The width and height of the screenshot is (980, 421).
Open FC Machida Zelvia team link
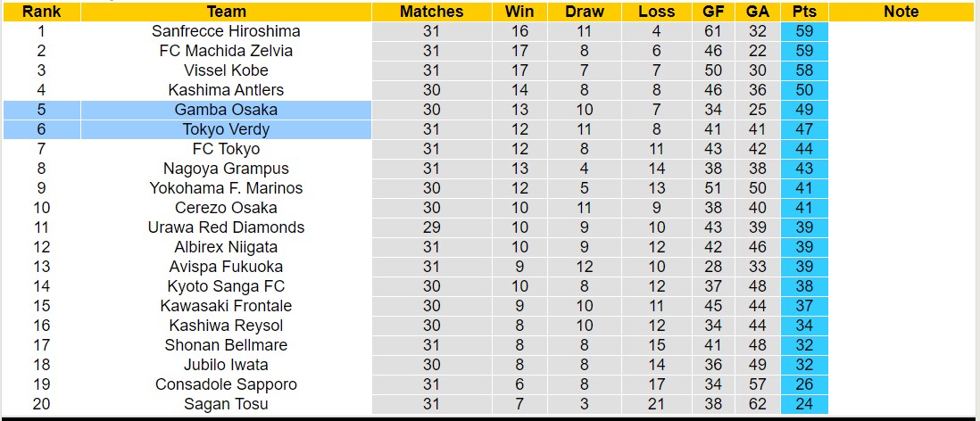point(226,51)
